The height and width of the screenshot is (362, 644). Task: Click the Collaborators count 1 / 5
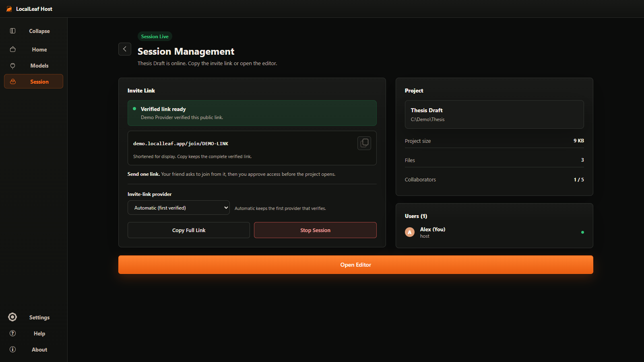[579, 180]
